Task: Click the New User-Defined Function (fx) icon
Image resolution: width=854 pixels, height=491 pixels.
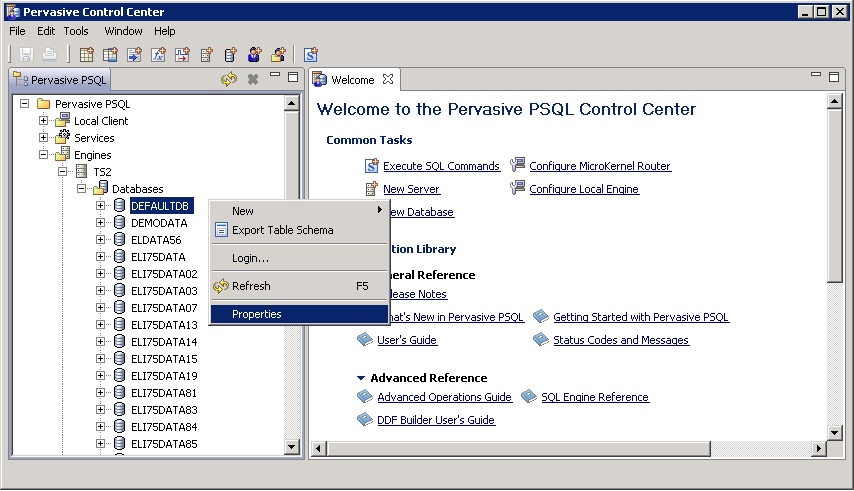Action: click(x=158, y=54)
